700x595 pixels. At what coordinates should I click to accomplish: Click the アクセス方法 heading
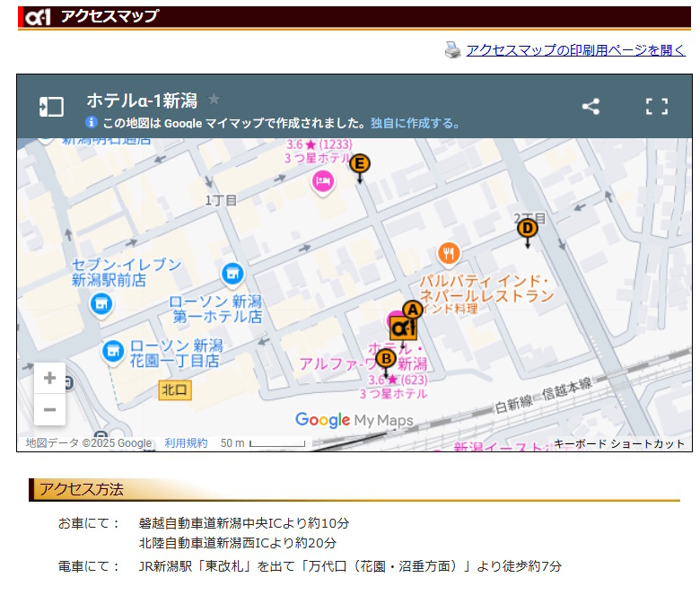pyautogui.click(x=82, y=489)
